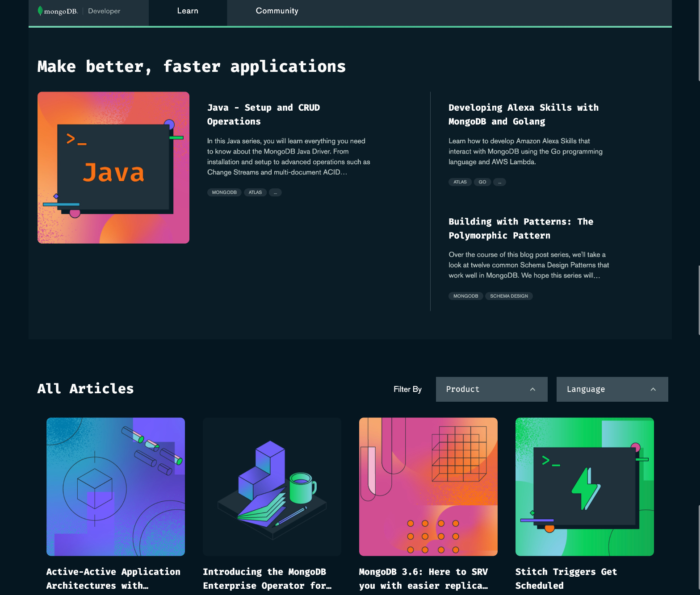The height and width of the screenshot is (595, 700).
Task: Open MongoDB 3.6 SRV article title
Action: (x=423, y=578)
